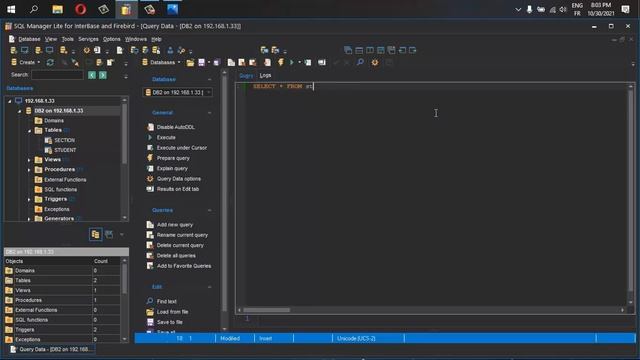Click the Add to Favorite Queries icon
Screen dimensions: 640x360
(150, 266)
